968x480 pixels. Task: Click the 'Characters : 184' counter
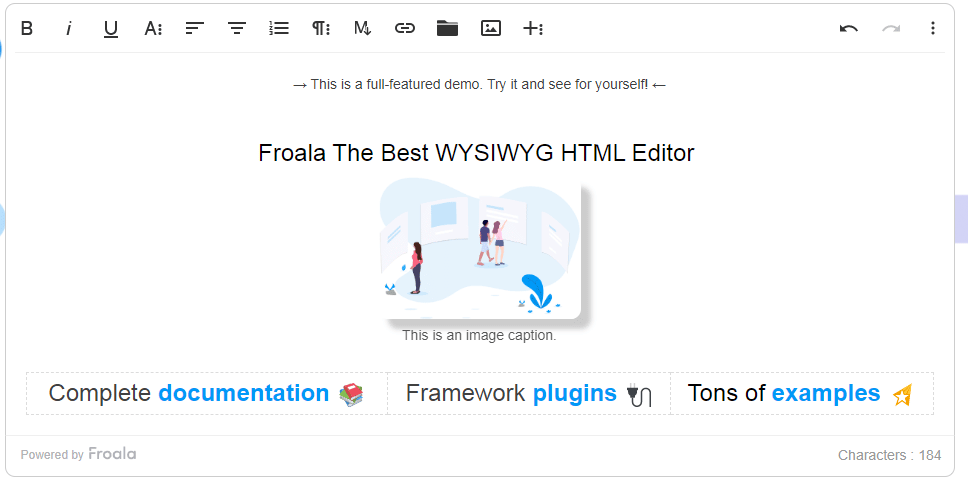(x=890, y=455)
